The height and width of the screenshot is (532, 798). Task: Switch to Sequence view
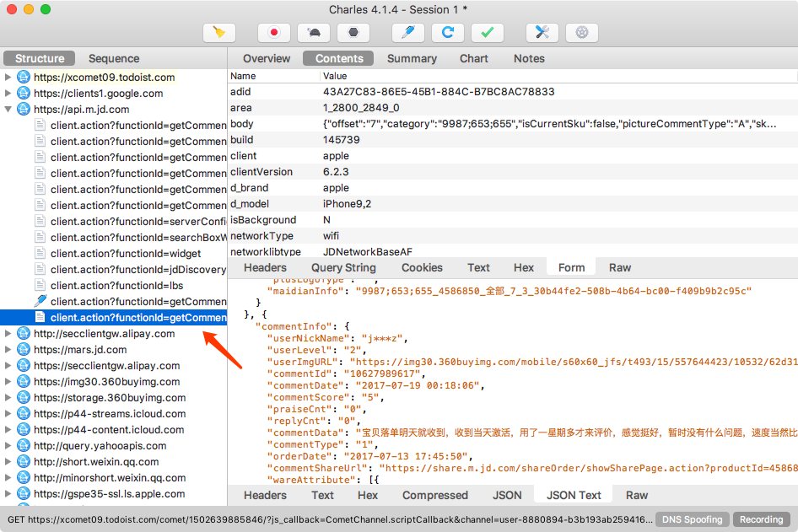(114, 58)
